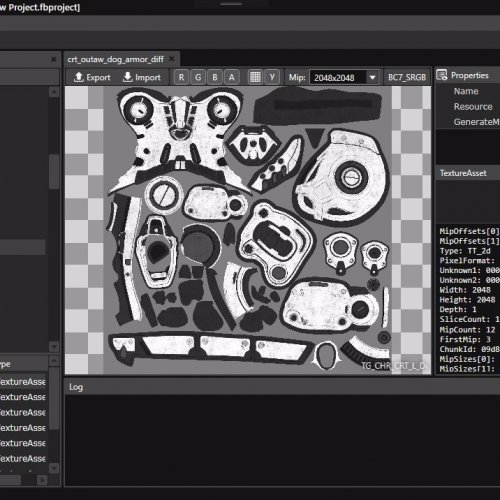Close the crt_outaw_dog_armor_diff tab
This screenshot has width=500, height=500.
[x=172, y=59]
